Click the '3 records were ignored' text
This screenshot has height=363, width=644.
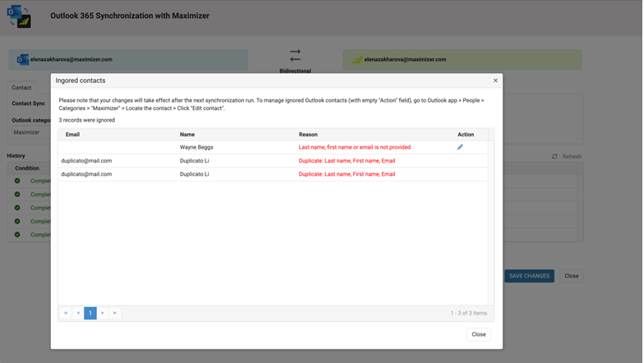(87, 120)
